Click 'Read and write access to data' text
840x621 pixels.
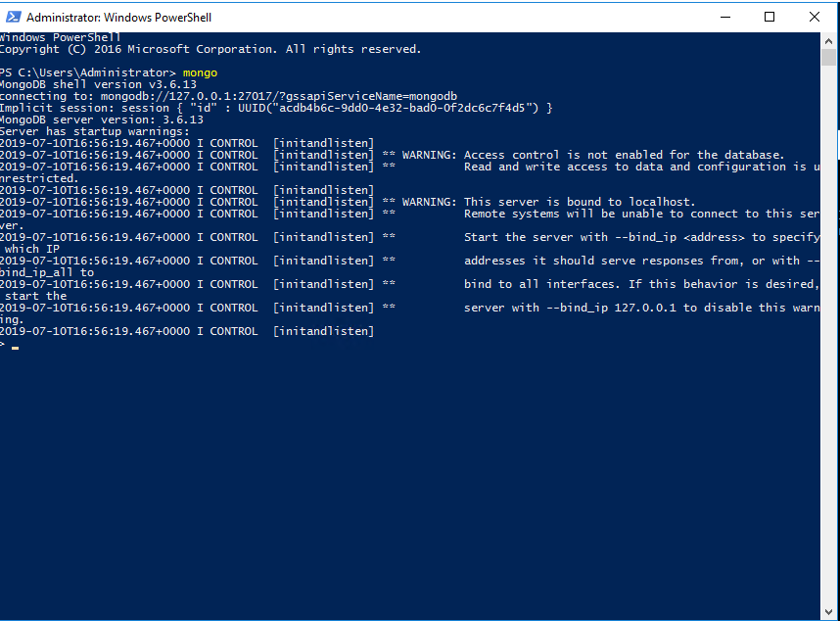coord(642,167)
